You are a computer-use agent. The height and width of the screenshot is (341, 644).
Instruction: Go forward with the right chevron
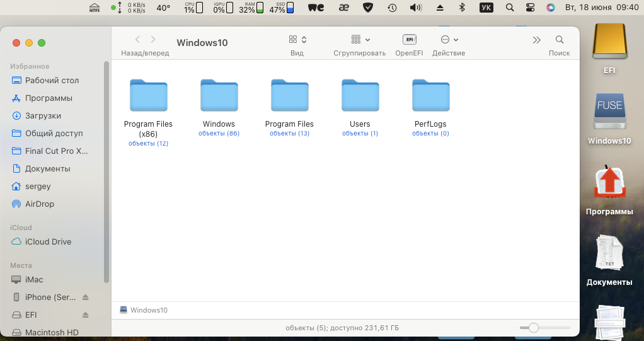click(x=152, y=40)
